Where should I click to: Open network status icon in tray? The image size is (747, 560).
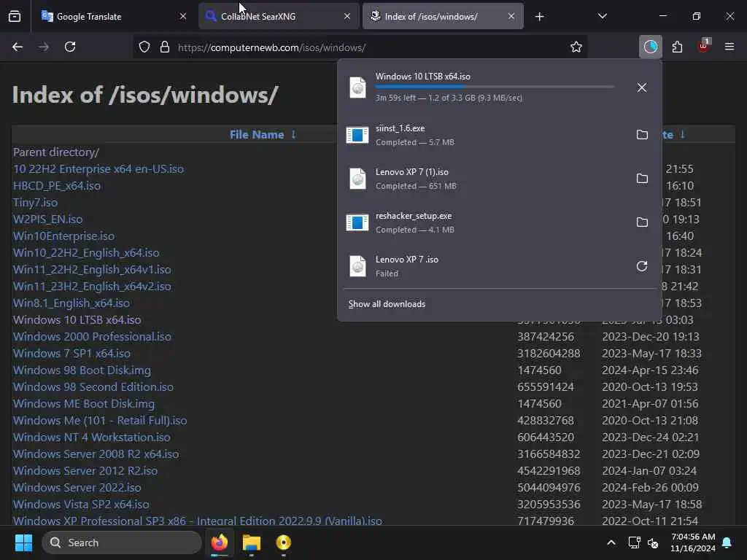pyautogui.click(x=634, y=542)
